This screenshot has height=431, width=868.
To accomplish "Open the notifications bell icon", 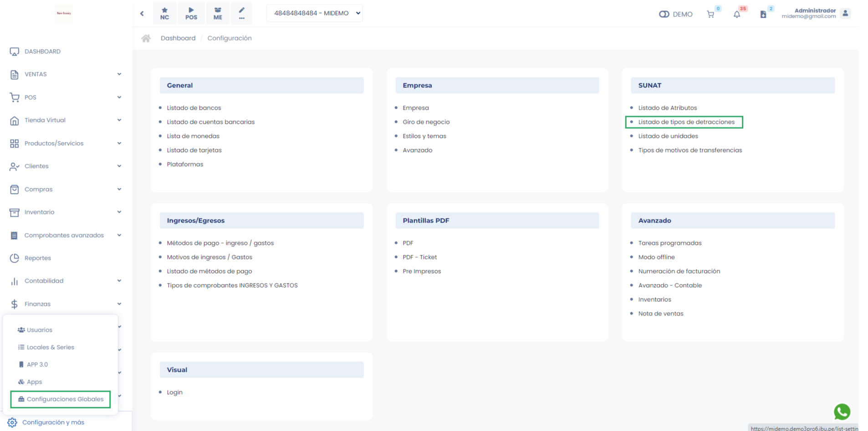I will point(737,14).
